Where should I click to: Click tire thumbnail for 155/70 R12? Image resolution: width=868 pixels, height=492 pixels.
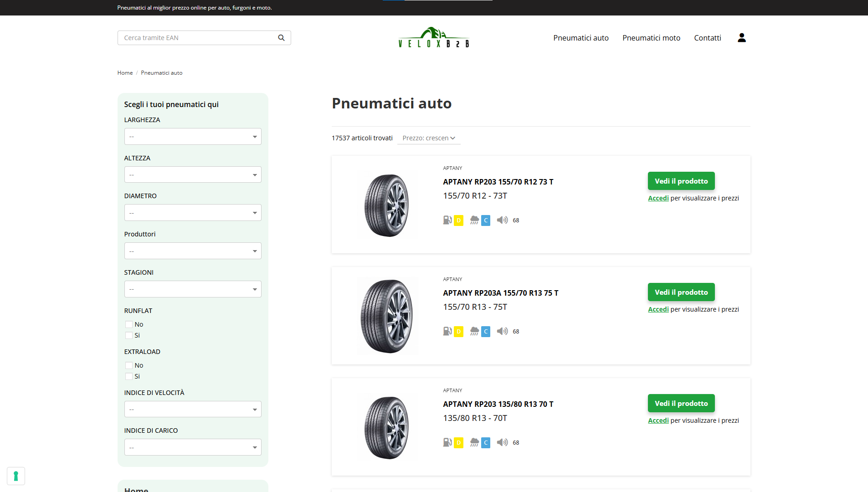387,205
